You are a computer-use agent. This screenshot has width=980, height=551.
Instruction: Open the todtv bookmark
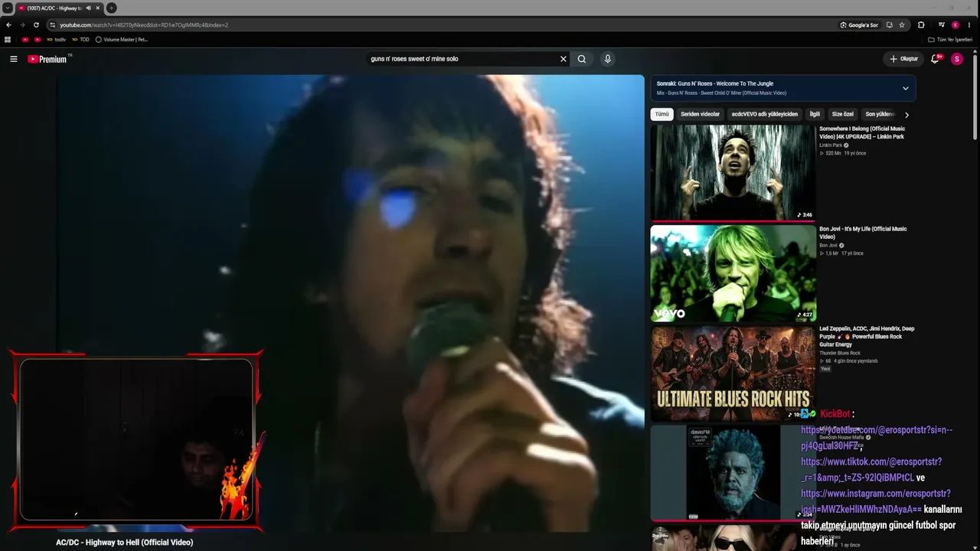(57, 39)
